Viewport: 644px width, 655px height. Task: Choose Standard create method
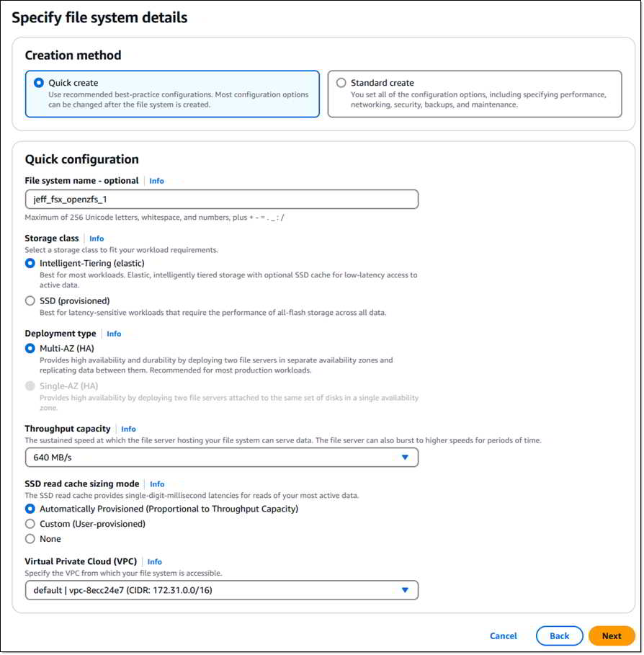[341, 83]
